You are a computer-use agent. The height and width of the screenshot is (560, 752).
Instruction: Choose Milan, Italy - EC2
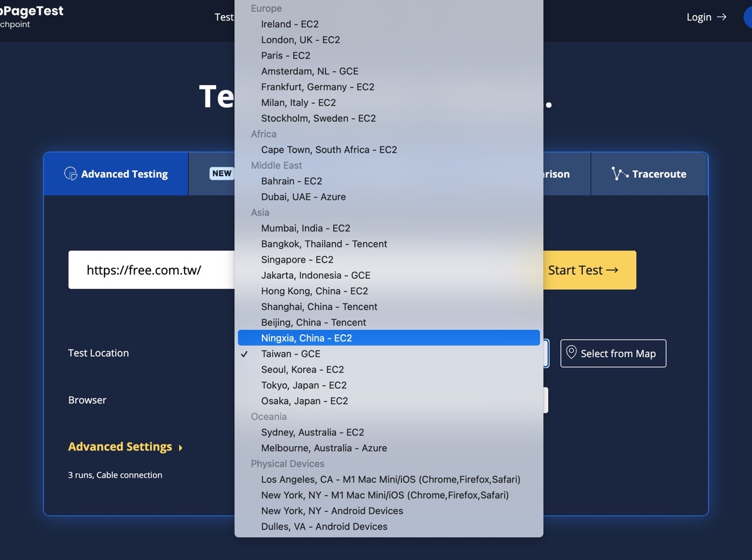(389, 103)
